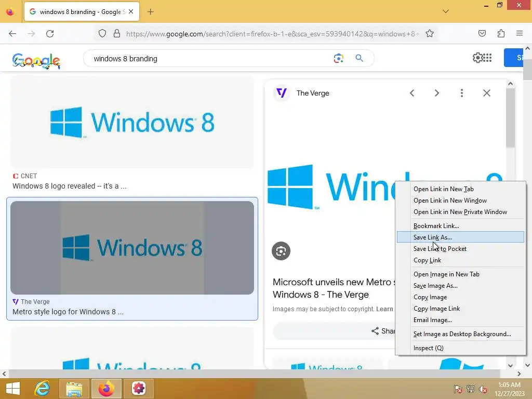Click the muted volume tray icon
This screenshot has height=399, width=532.
click(x=483, y=389)
